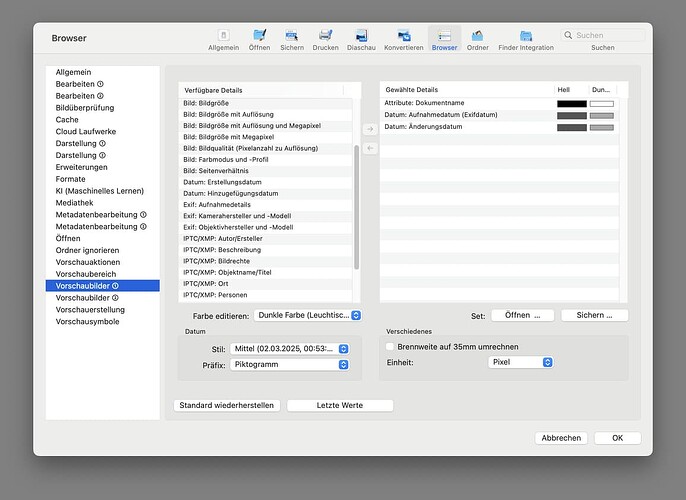Click the Verfügbare Details list scrollbar
The image size is (686, 500).
click(x=357, y=207)
